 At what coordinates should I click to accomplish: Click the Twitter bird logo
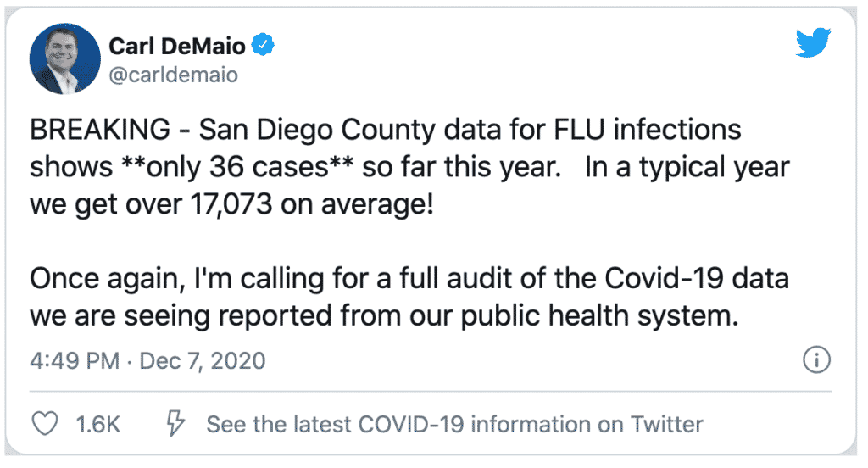(813, 43)
